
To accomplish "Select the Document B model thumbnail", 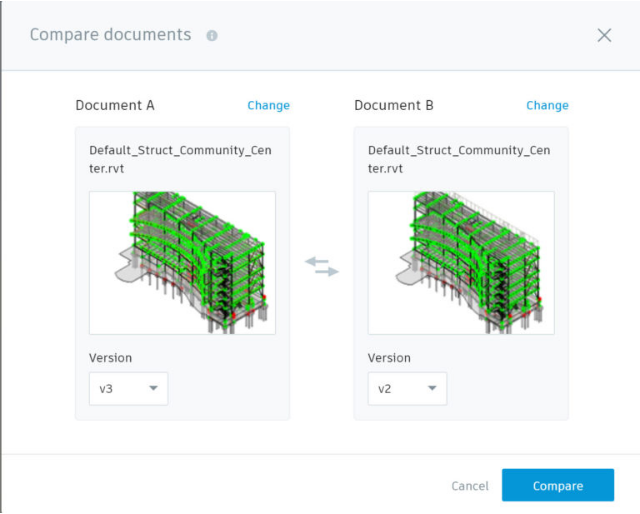I will coord(461,262).
